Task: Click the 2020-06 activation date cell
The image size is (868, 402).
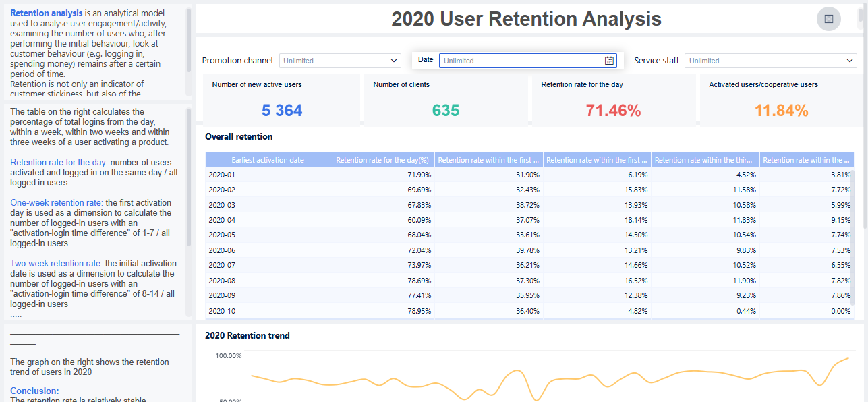Action: pos(222,250)
